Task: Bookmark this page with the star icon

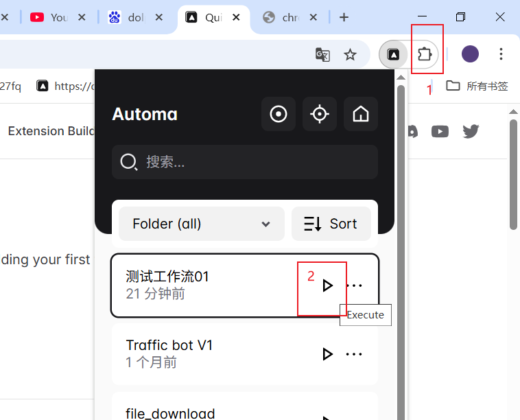Action: tap(350, 54)
